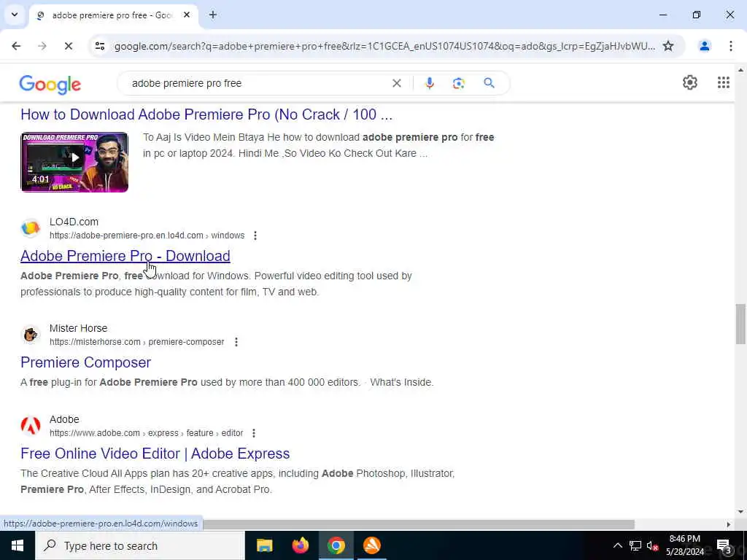
Task: Open more options for Mister Horse result
Action: pos(236,342)
